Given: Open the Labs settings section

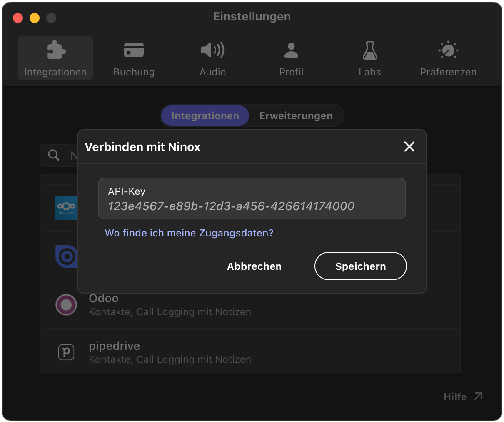Looking at the screenshot, I should tap(370, 58).
